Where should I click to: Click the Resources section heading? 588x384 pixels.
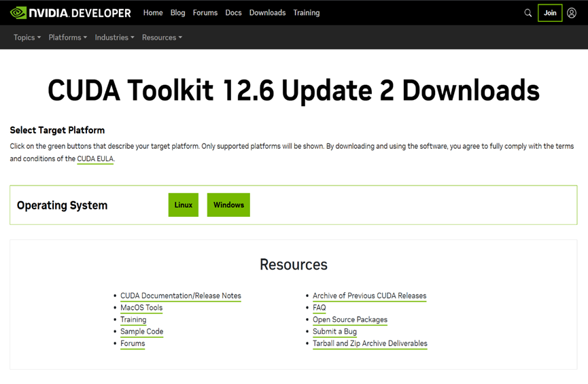click(x=294, y=265)
